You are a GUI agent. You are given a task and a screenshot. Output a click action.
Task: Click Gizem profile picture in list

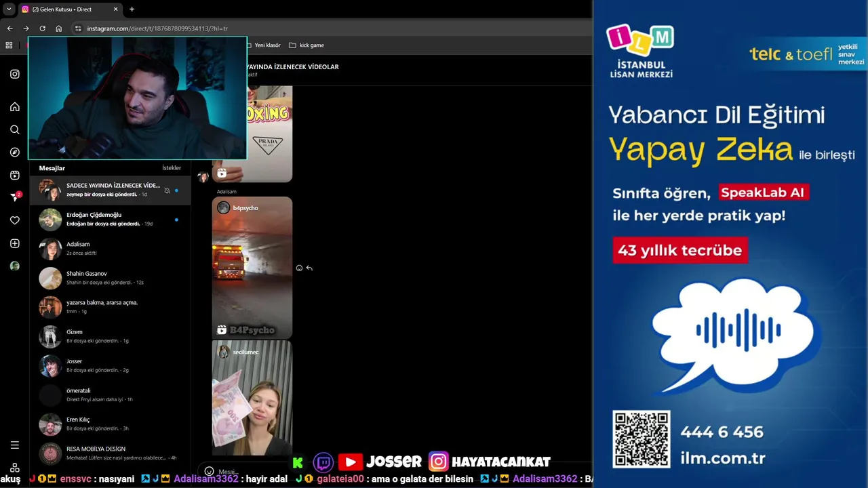pyautogui.click(x=50, y=337)
